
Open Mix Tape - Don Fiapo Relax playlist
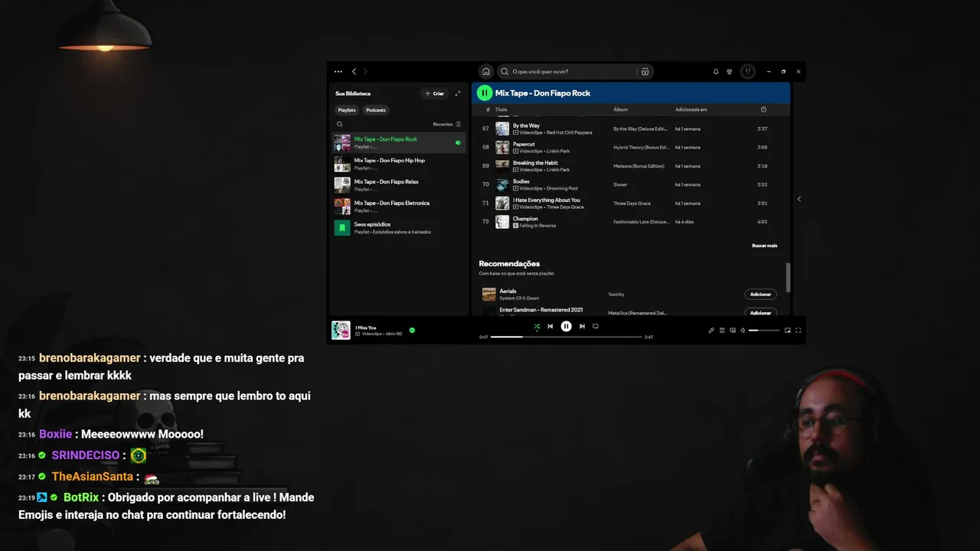point(399,185)
